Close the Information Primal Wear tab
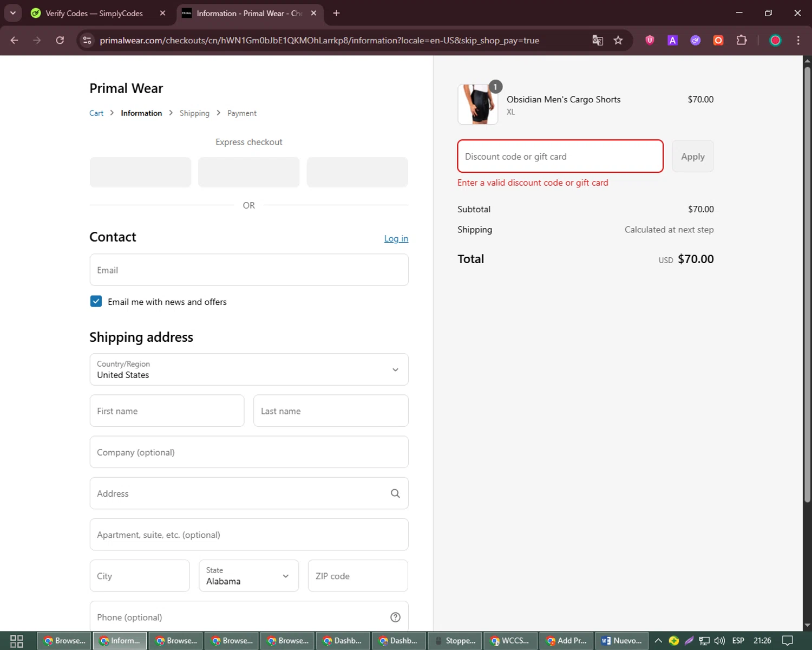This screenshot has width=812, height=650. pyautogui.click(x=313, y=13)
